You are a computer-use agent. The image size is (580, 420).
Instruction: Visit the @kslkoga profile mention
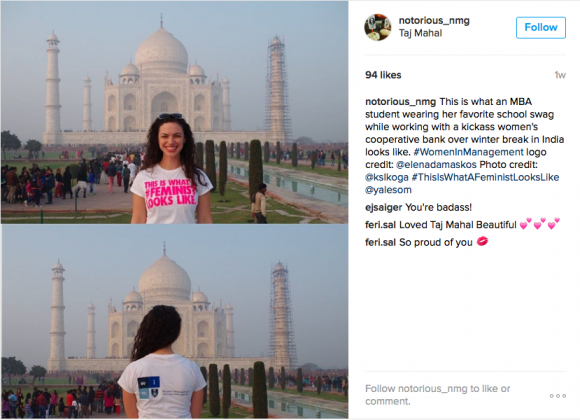387,177
